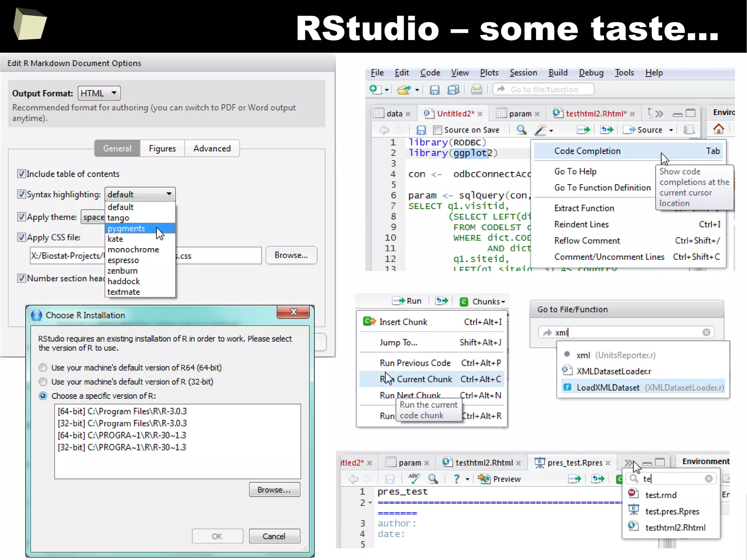The width and height of the screenshot is (747, 560).
Task: Open the Session menu
Action: tap(523, 73)
